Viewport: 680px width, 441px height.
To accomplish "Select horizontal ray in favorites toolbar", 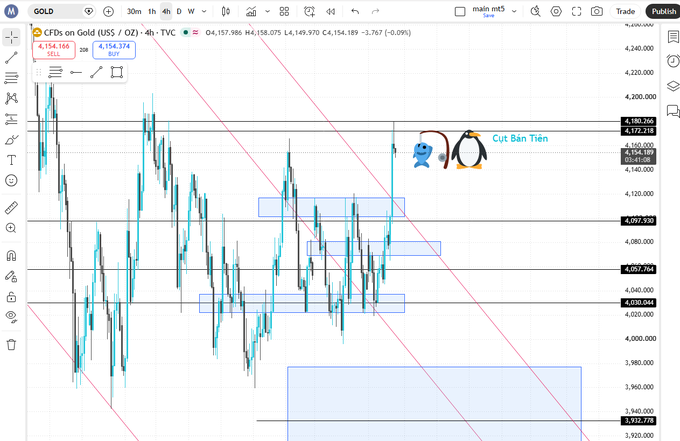I will coord(76,72).
